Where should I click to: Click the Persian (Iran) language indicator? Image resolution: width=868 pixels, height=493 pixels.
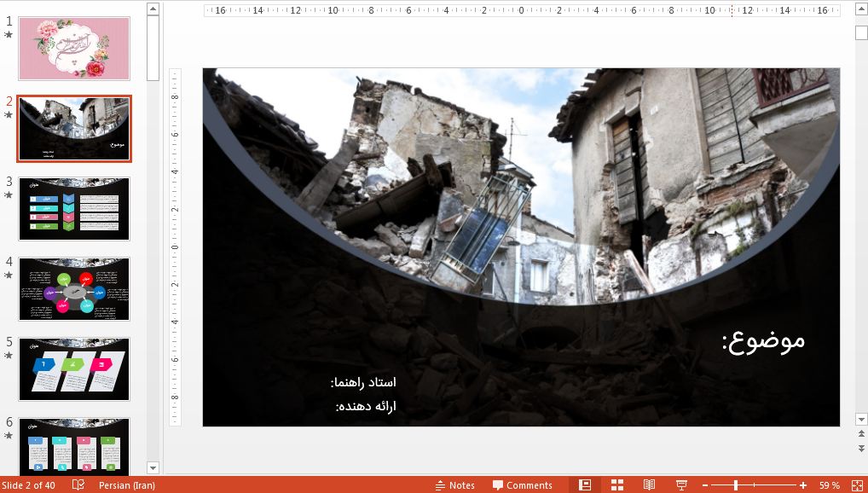[126, 484]
